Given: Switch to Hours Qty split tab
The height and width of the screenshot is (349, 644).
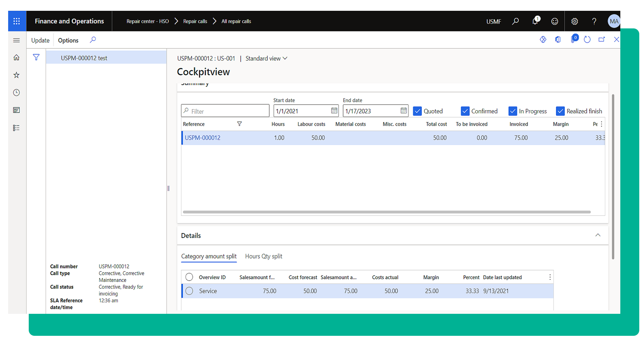Looking at the screenshot, I should pyautogui.click(x=263, y=256).
